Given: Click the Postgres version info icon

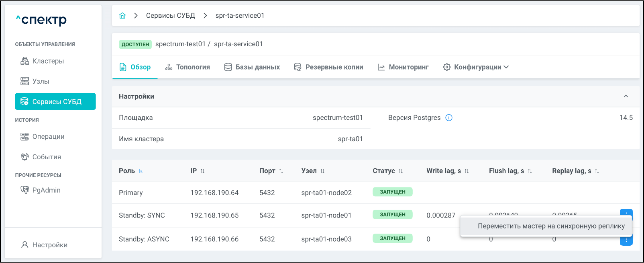Looking at the screenshot, I should point(449,118).
